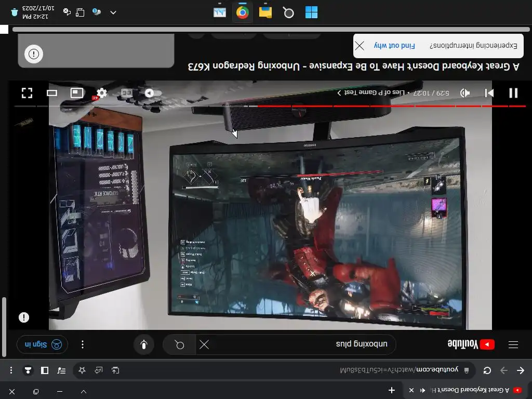Open the Chrome three-dot menu
The height and width of the screenshot is (399, 532).
point(11,370)
